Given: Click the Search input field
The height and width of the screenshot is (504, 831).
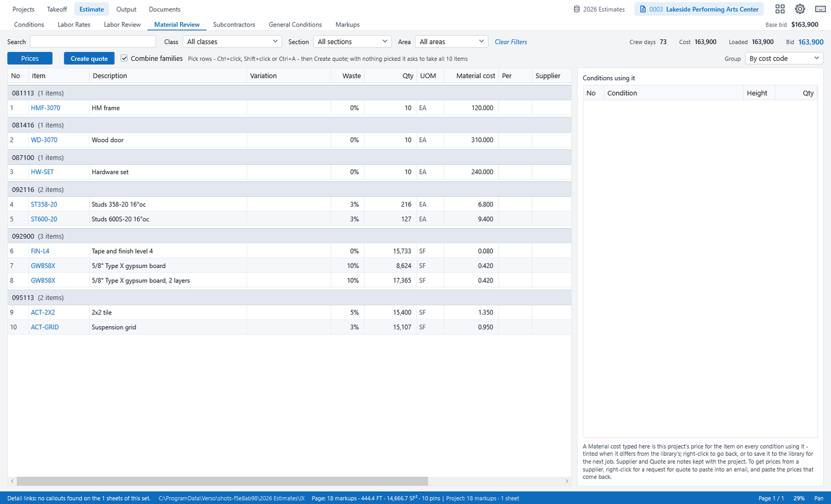Looking at the screenshot, I should [x=93, y=42].
